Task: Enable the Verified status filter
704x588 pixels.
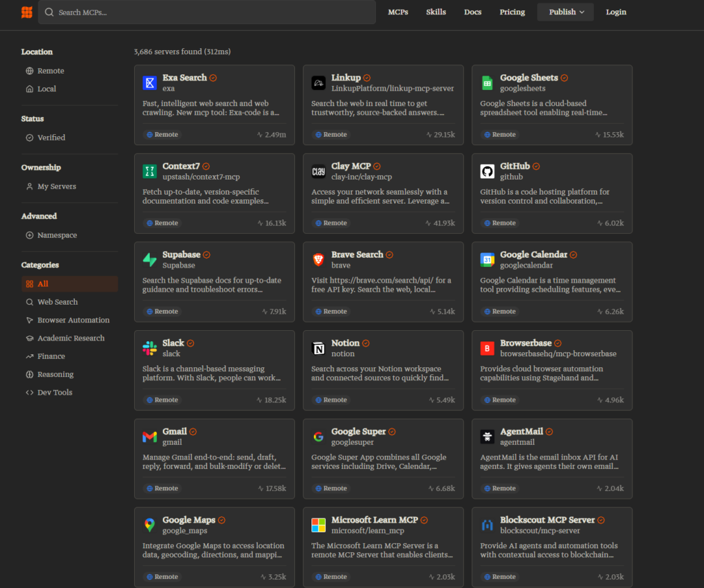Action: [x=51, y=138]
